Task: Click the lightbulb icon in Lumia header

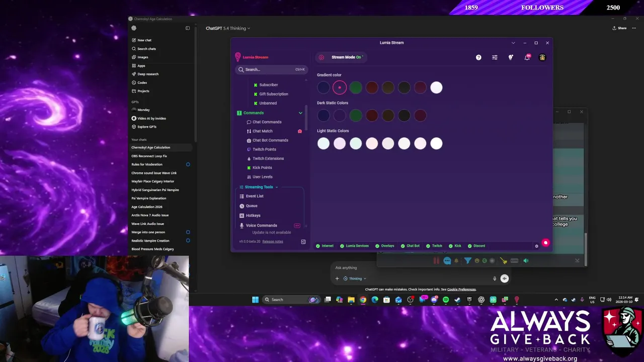Action: [511, 57]
